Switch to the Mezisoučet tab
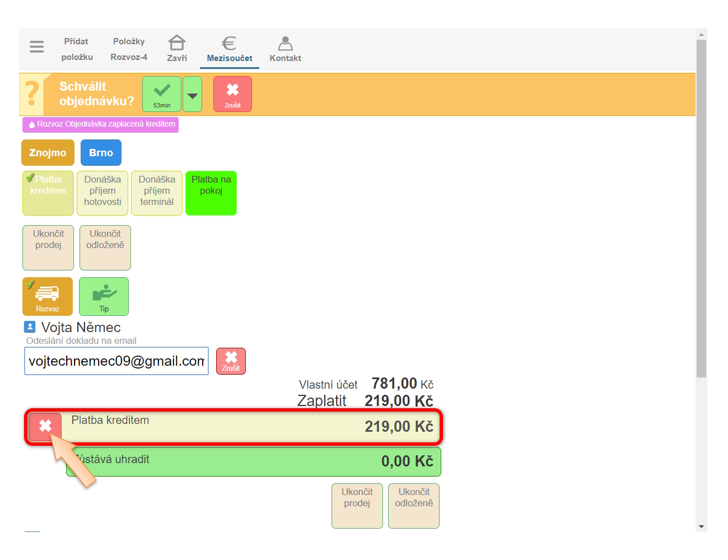The height and width of the screenshot is (560, 728). pyautogui.click(x=230, y=49)
